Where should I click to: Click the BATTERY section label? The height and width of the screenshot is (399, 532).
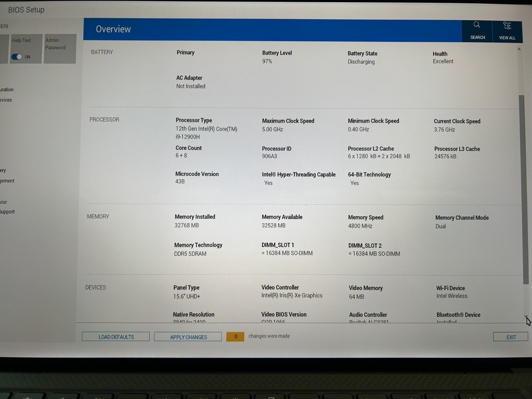[x=102, y=52]
